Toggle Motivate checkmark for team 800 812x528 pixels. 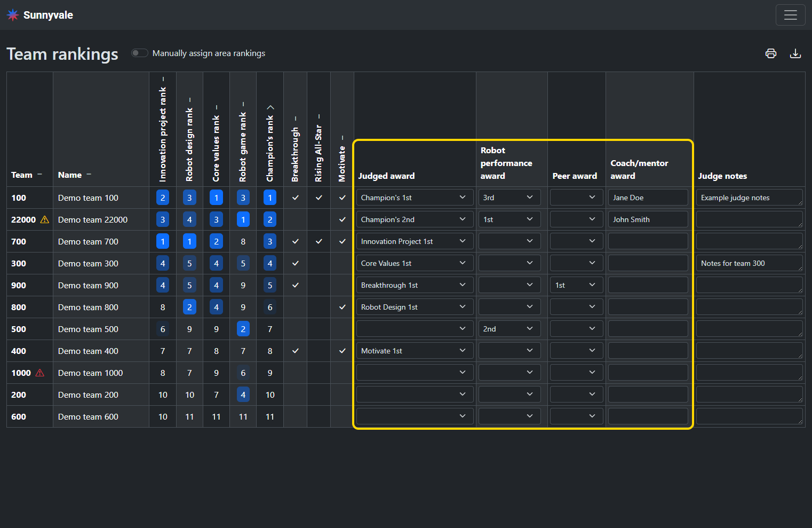(342, 307)
